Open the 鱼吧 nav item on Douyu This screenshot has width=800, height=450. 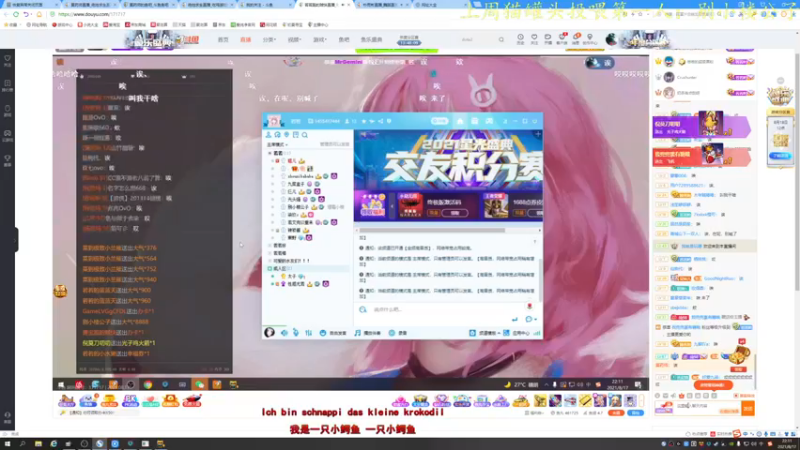344,40
